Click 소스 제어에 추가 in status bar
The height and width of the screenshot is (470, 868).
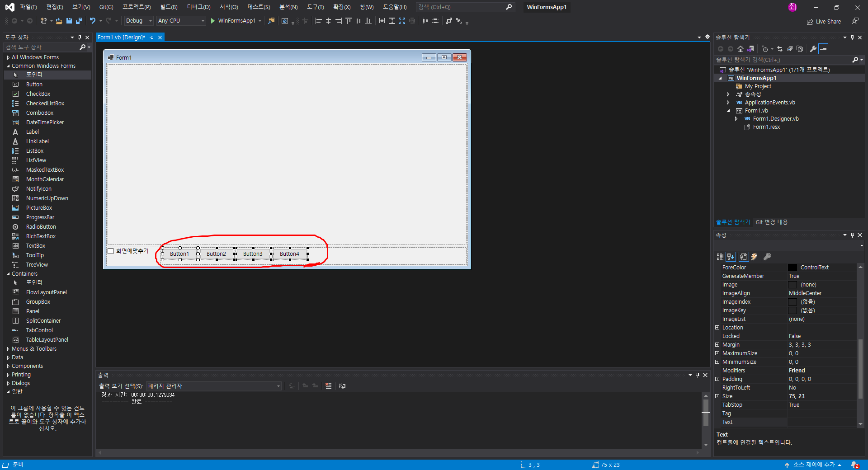[814, 465]
